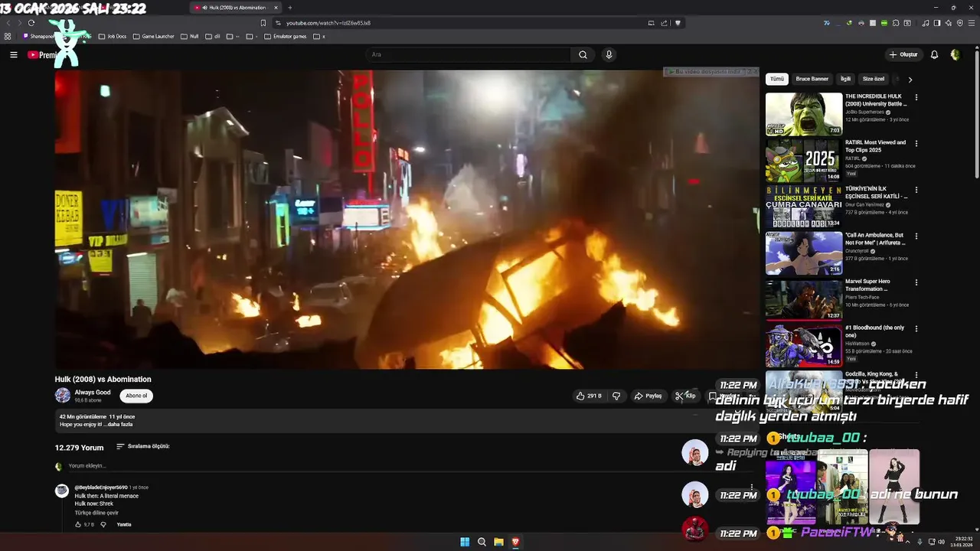Open the account avatar menu

coord(955,54)
